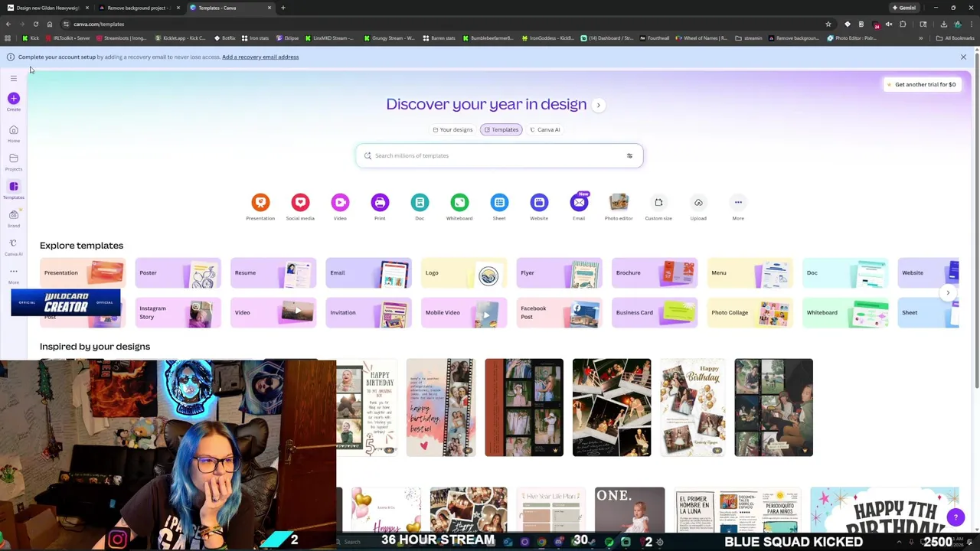This screenshot has width=980, height=551.
Task: Switch to Remove background project browser tab
Action: pos(138,8)
